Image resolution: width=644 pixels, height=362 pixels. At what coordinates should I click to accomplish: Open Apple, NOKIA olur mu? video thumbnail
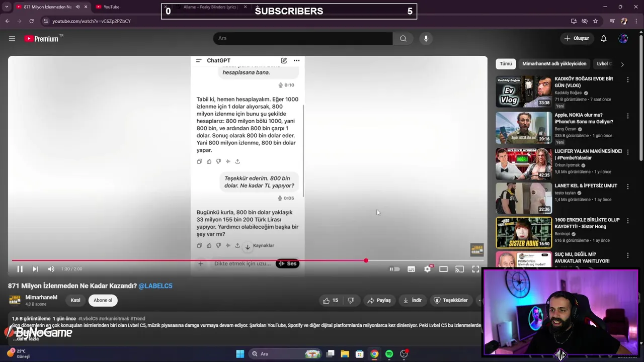(x=524, y=128)
